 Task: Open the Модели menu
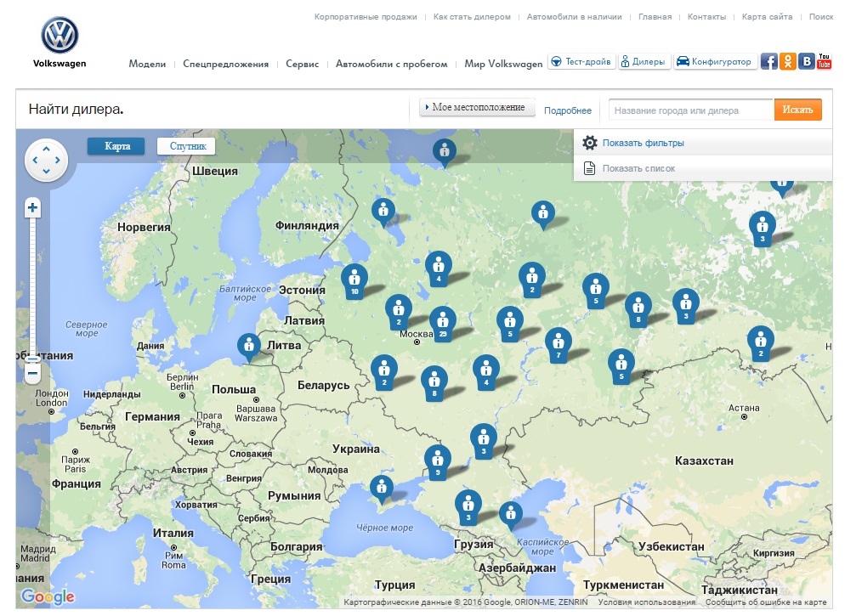147,64
